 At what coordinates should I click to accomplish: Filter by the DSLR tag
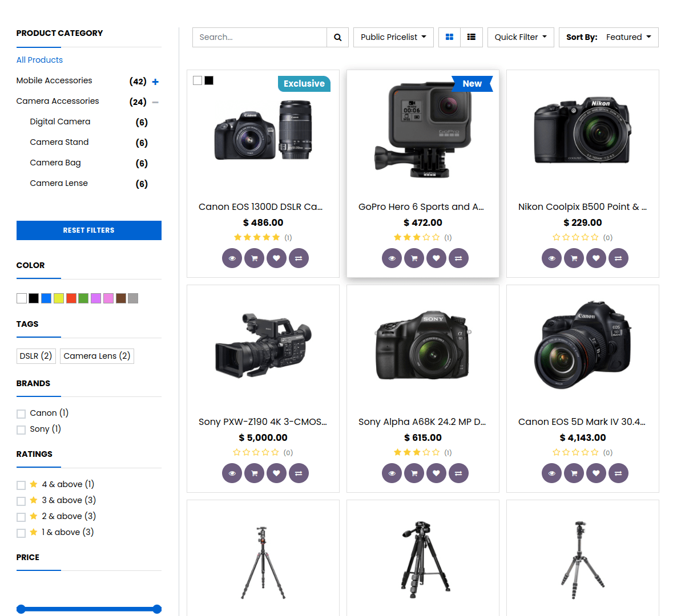click(x=36, y=356)
